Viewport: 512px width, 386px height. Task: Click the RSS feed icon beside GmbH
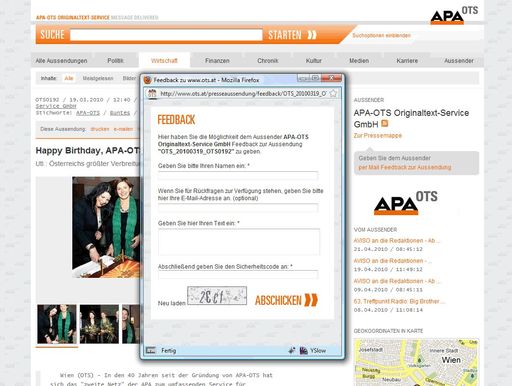(385, 123)
